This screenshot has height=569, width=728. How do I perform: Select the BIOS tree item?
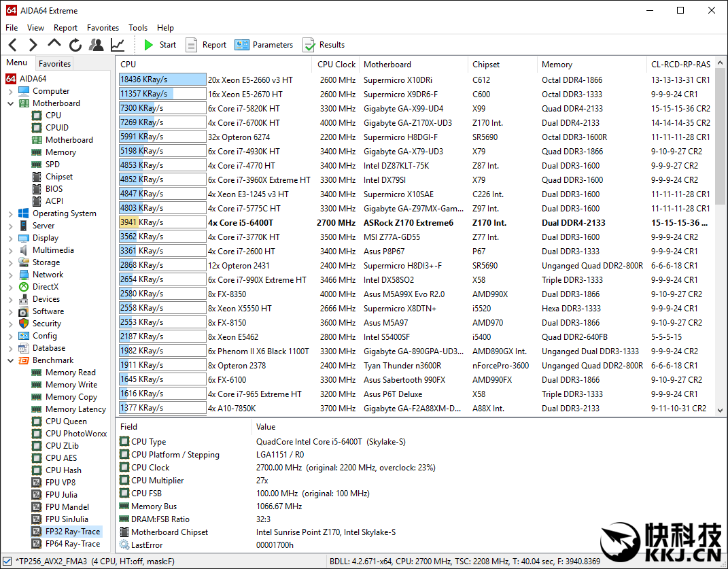click(48, 189)
